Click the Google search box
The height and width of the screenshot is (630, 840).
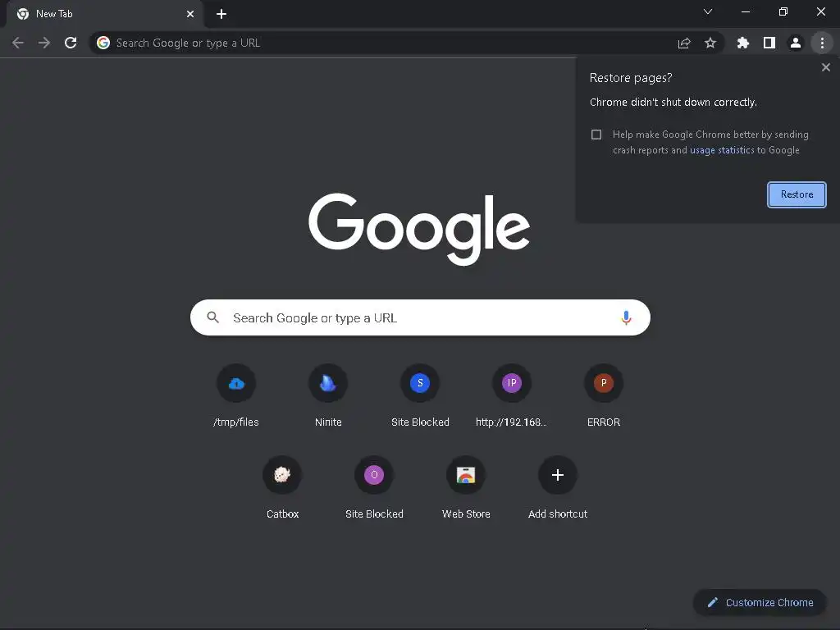pos(420,317)
